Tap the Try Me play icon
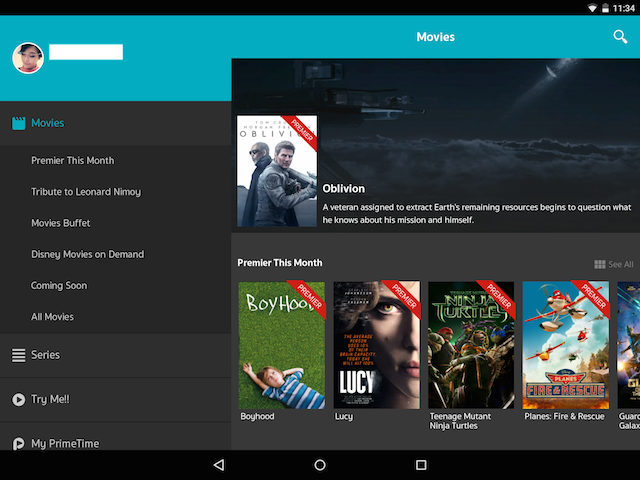This screenshot has width=640, height=480. coord(18,399)
